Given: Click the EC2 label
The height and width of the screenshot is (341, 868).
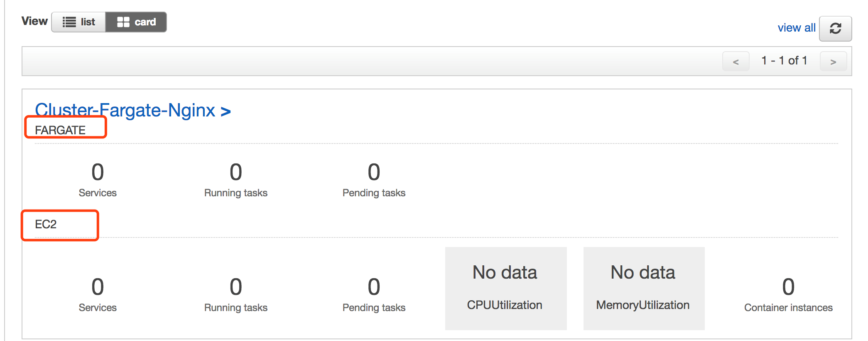Looking at the screenshot, I should (46, 225).
